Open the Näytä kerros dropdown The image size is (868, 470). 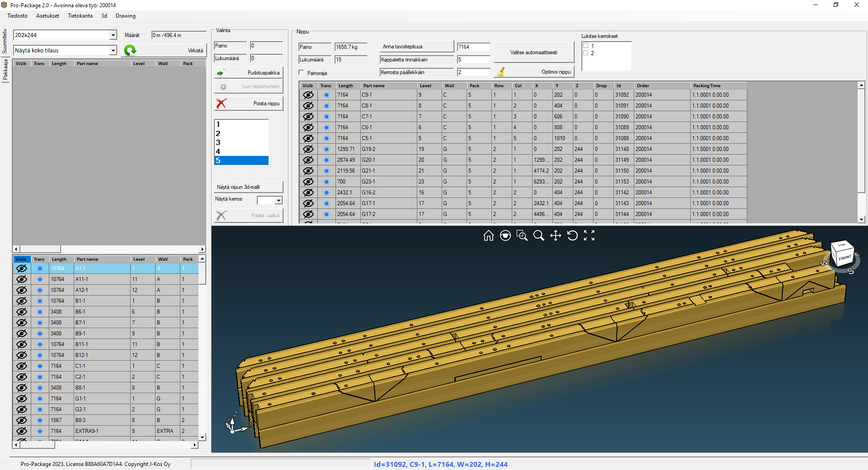[x=278, y=200]
